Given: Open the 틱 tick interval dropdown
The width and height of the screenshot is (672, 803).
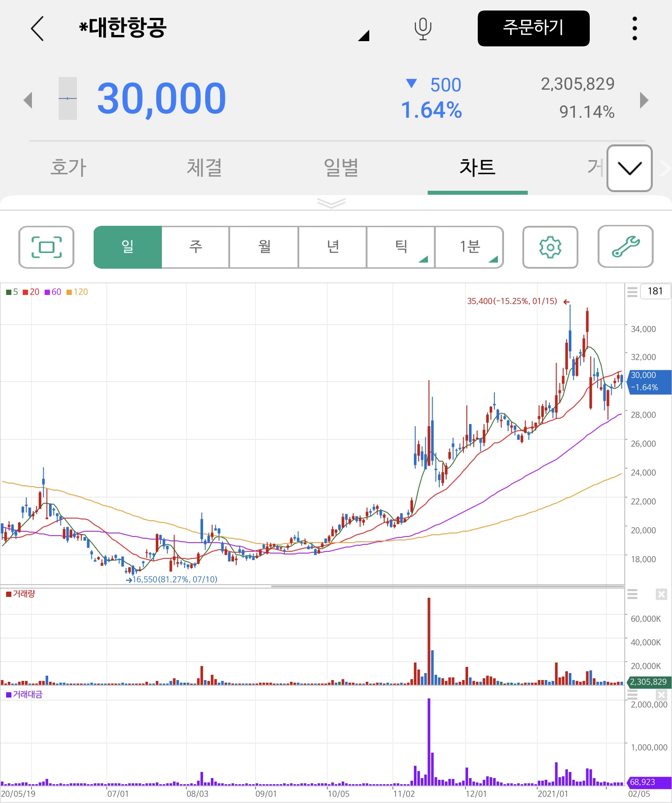Looking at the screenshot, I should click(x=401, y=247).
